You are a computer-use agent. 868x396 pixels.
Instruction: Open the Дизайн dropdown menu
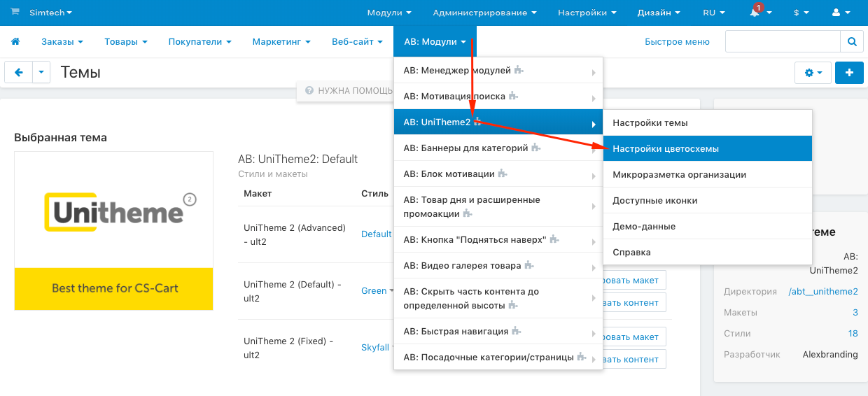[x=659, y=13]
